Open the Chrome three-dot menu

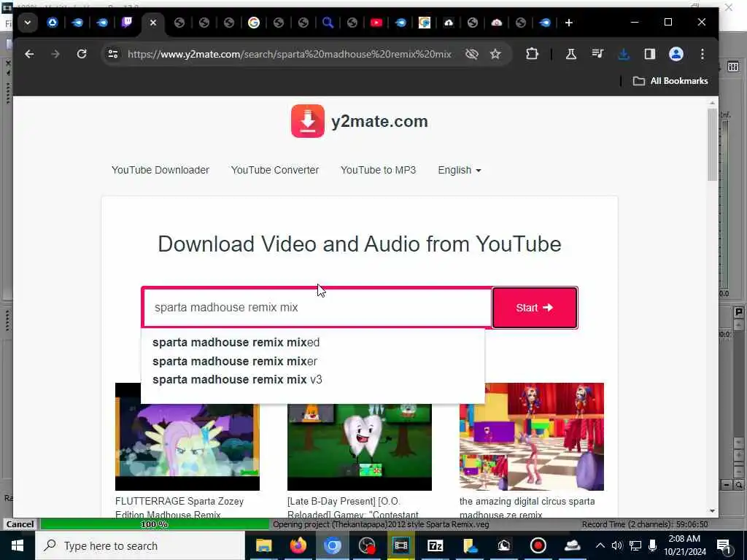703,54
